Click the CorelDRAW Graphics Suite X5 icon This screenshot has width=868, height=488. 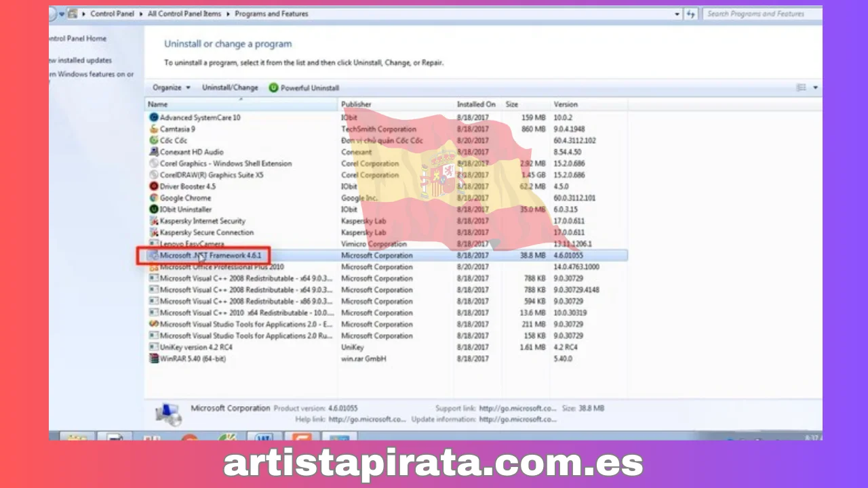[x=154, y=175]
